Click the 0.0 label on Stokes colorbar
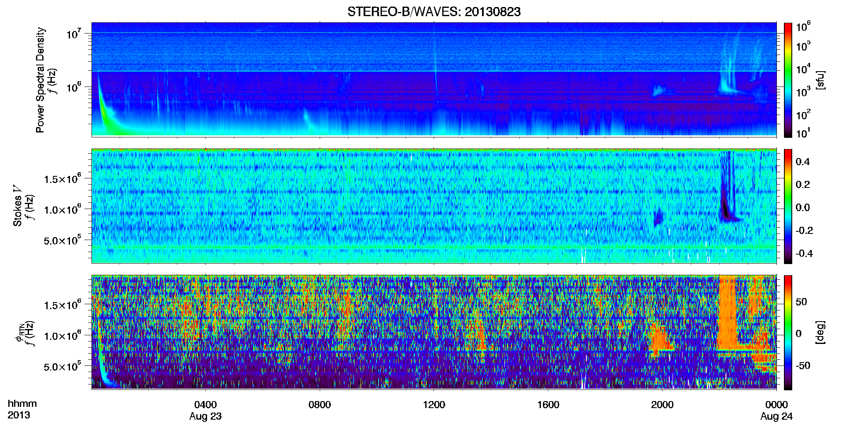Screen dimensions: 868x447 803,208
